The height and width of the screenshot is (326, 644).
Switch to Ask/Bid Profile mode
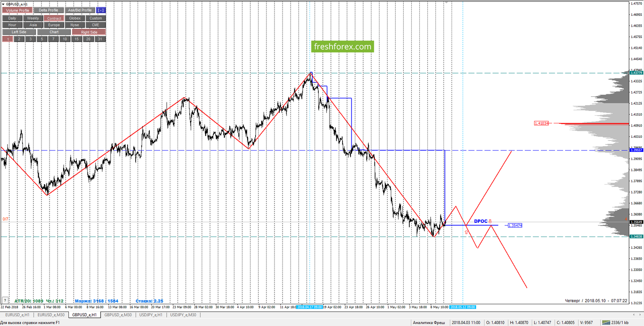tap(80, 10)
